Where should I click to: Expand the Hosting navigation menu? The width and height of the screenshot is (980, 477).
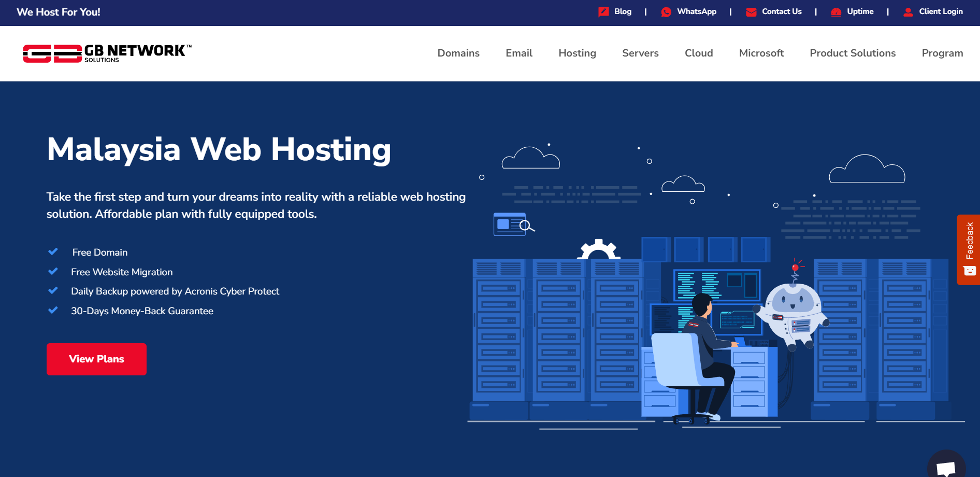click(577, 53)
